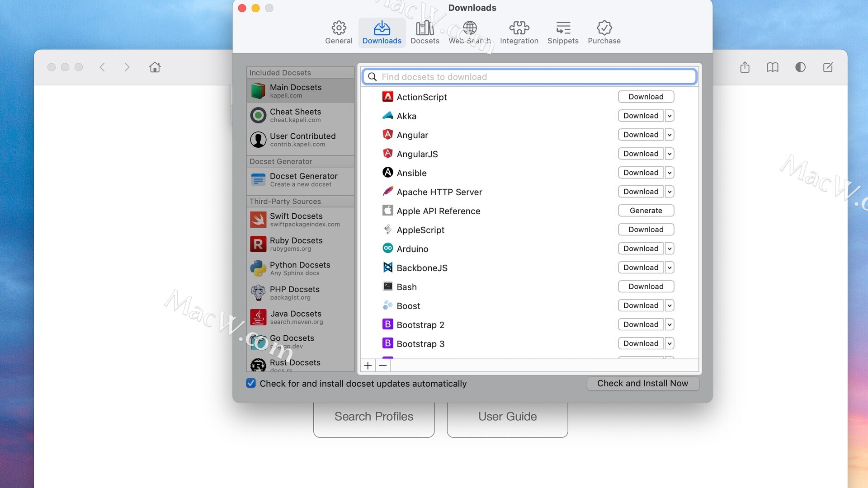The width and height of the screenshot is (868, 488).
Task: Download the ActionScript docset
Action: pos(646,97)
